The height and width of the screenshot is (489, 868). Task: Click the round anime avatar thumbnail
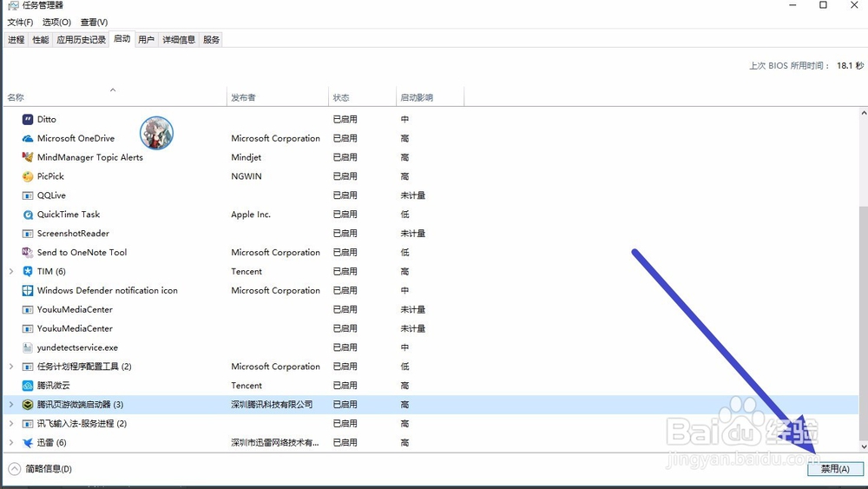[x=156, y=133]
